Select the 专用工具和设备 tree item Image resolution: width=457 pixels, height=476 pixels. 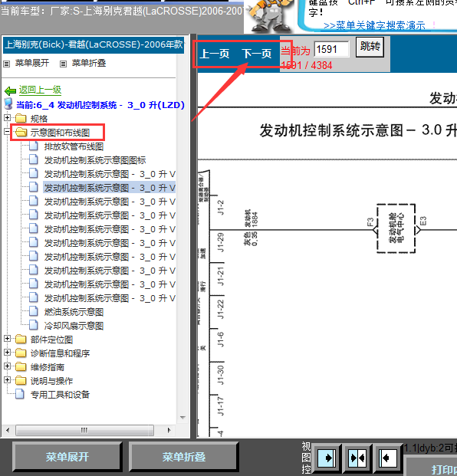(60, 395)
